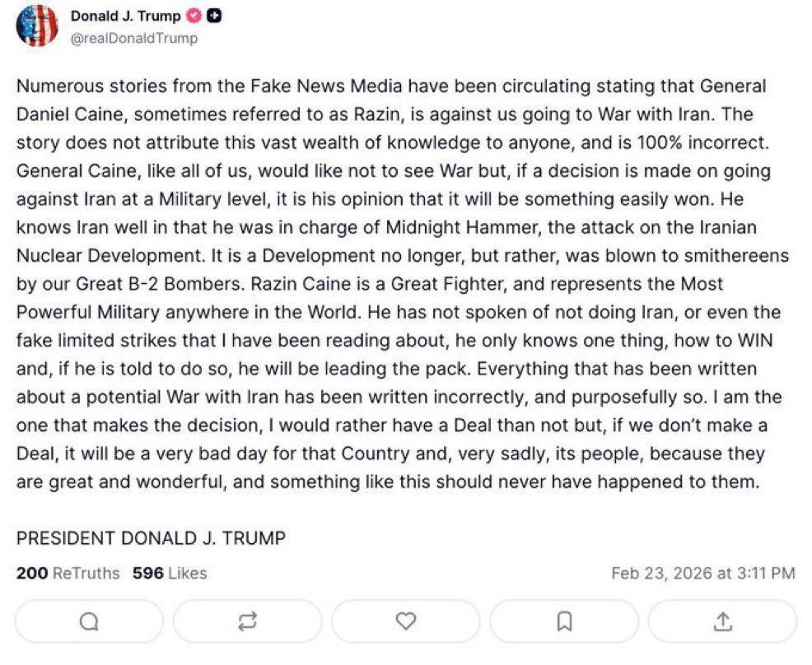Visit the @realDonaldTrump handle
The width and height of the screenshot is (812, 665).
point(133,38)
